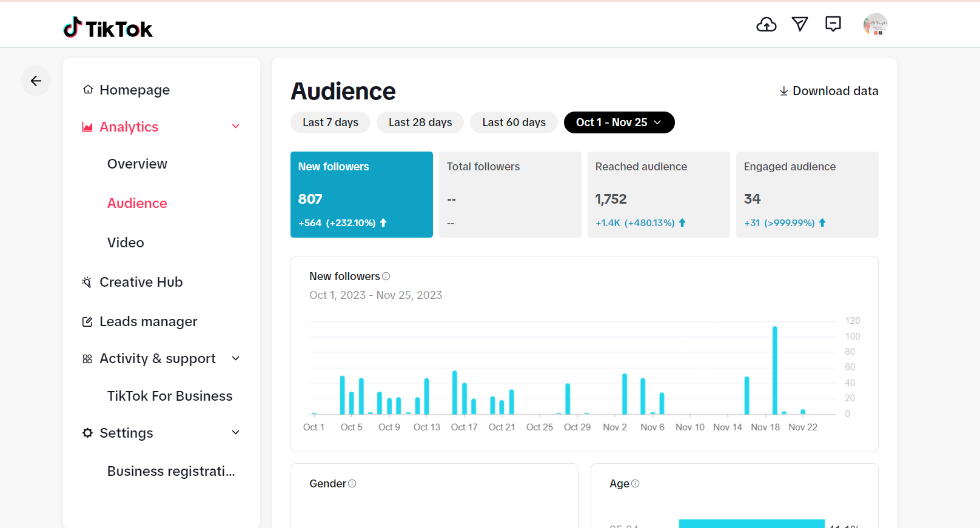Click the Activity & support icon
Image resolution: width=980 pixels, height=528 pixels.
point(87,359)
